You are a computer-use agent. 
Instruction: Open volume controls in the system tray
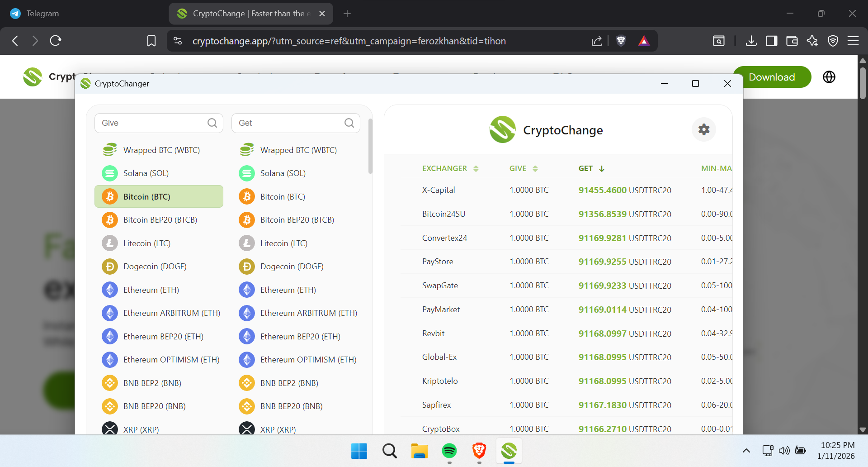(784, 451)
